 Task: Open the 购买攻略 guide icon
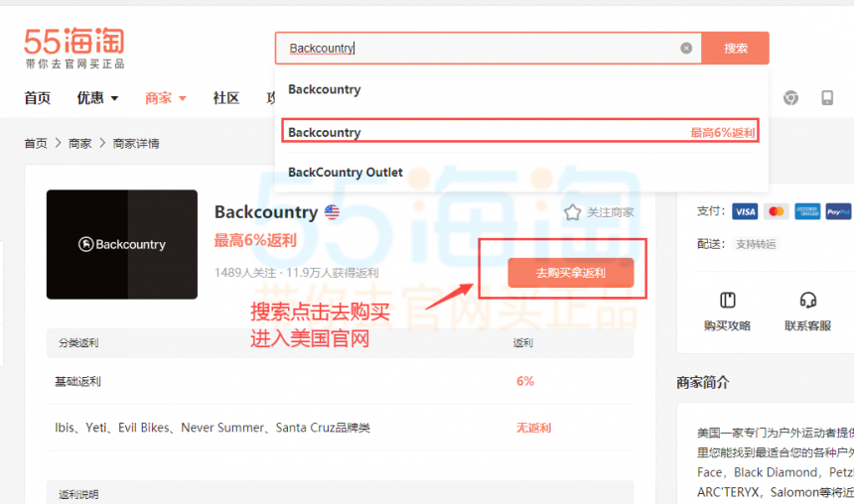point(728,300)
